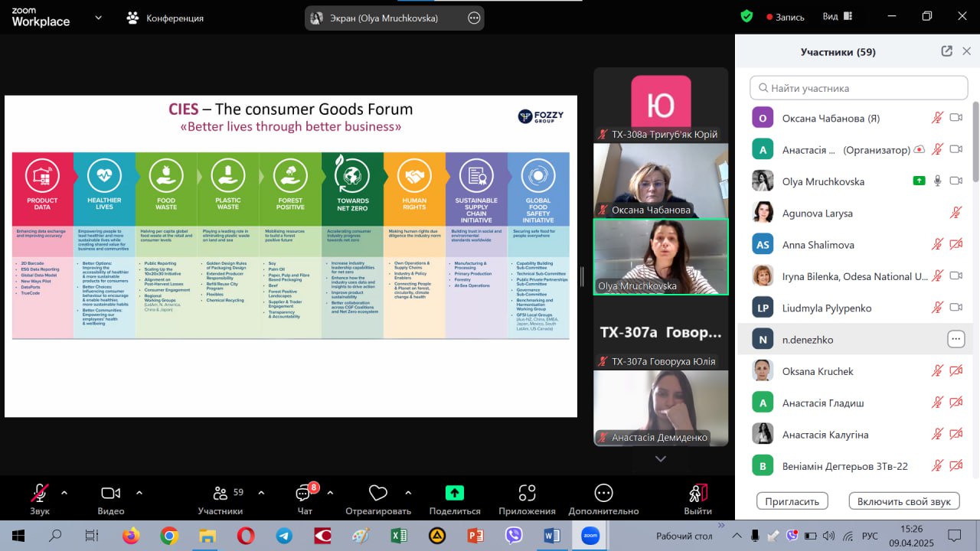Expand the arrow beside Участники toolbar button
Image resolution: width=980 pixels, height=551 pixels.
(x=261, y=493)
